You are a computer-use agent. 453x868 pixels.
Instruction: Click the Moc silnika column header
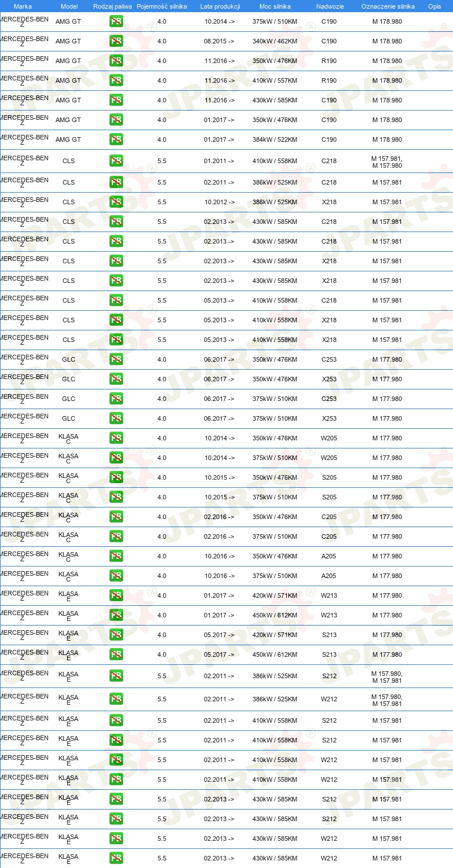tap(275, 6)
